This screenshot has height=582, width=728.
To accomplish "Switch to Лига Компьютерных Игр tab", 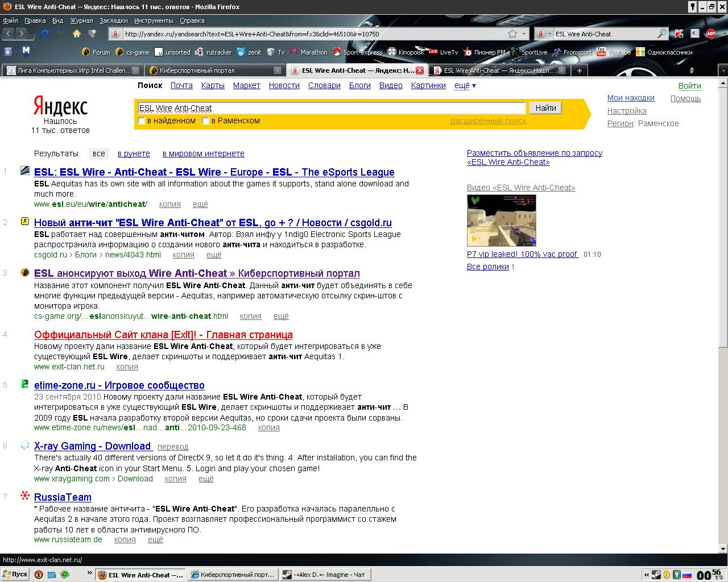I will pyautogui.click(x=72, y=70).
